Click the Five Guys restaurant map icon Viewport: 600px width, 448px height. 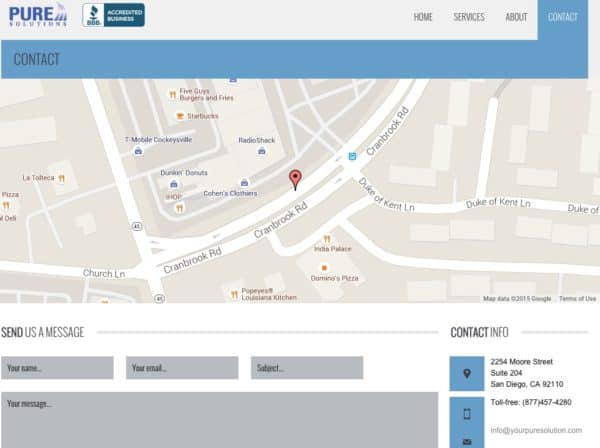point(172,94)
